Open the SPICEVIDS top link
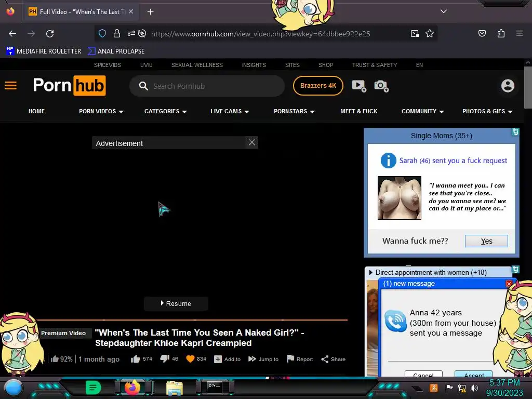 (x=108, y=65)
